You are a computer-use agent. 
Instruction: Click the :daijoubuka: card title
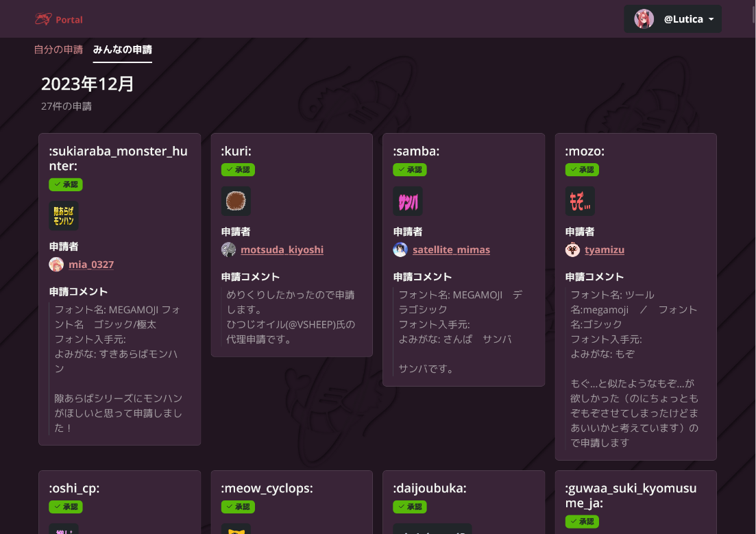tap(430, 489)
